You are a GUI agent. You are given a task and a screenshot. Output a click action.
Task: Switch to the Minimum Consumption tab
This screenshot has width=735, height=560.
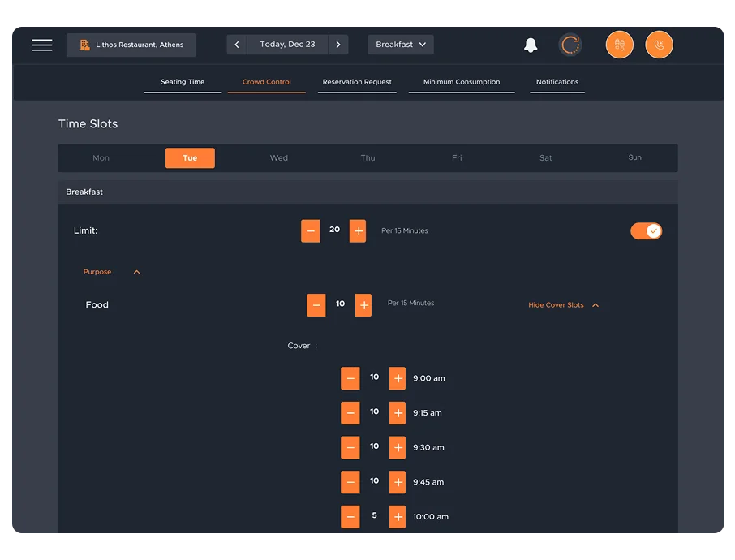click(462, 82)
